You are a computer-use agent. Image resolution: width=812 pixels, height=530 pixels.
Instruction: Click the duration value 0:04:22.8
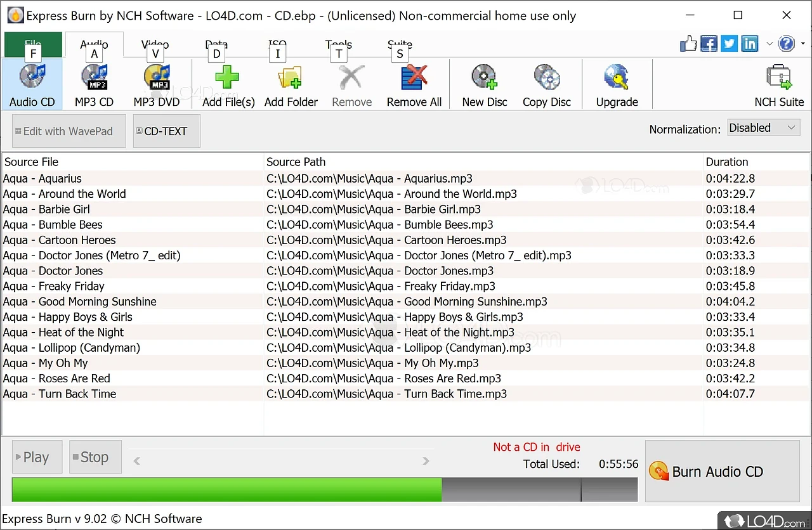click(x=730, y=179)
